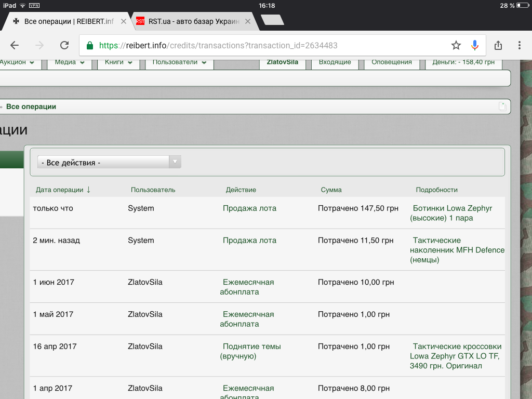Click the browser back arrow
Viewport: 532px width, 399px height.
(x=15, y=45)
